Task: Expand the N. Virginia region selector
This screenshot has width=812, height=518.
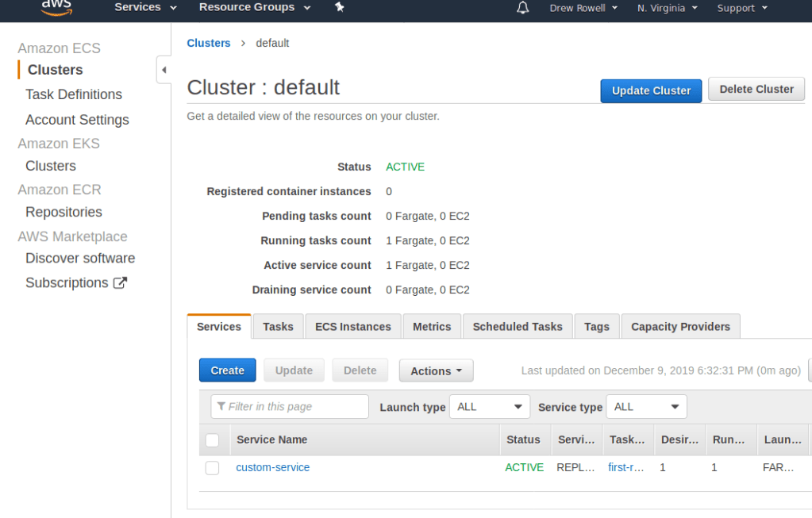Action: [667, 8]
